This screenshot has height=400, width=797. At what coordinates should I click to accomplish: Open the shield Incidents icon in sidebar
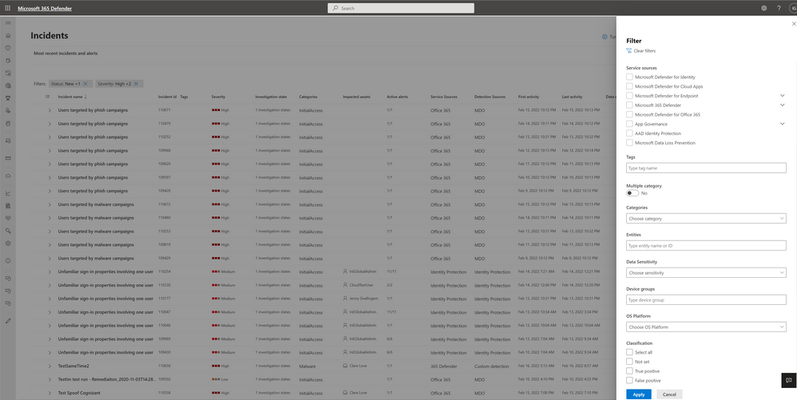[8, 48]
